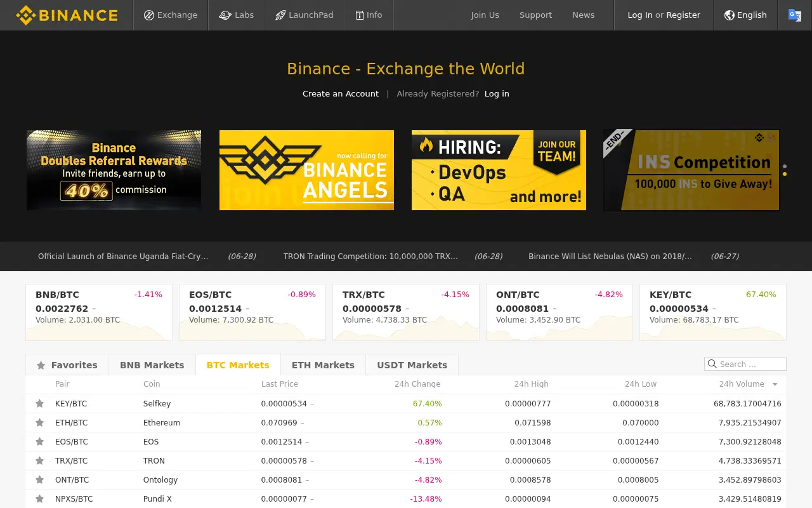Go to the News link in the header
The image size is (812, 508).
point(584,15)
